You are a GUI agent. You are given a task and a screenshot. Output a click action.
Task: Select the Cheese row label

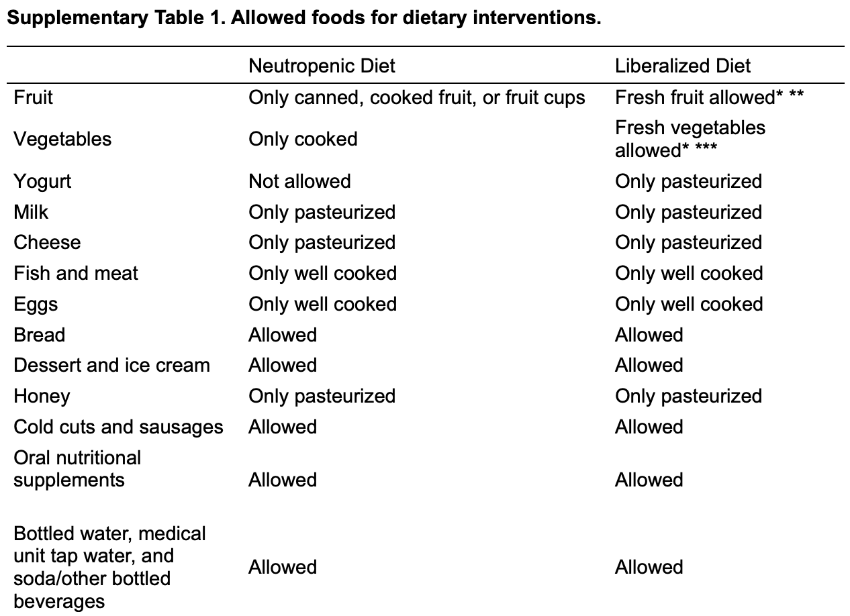click(47, 242)
